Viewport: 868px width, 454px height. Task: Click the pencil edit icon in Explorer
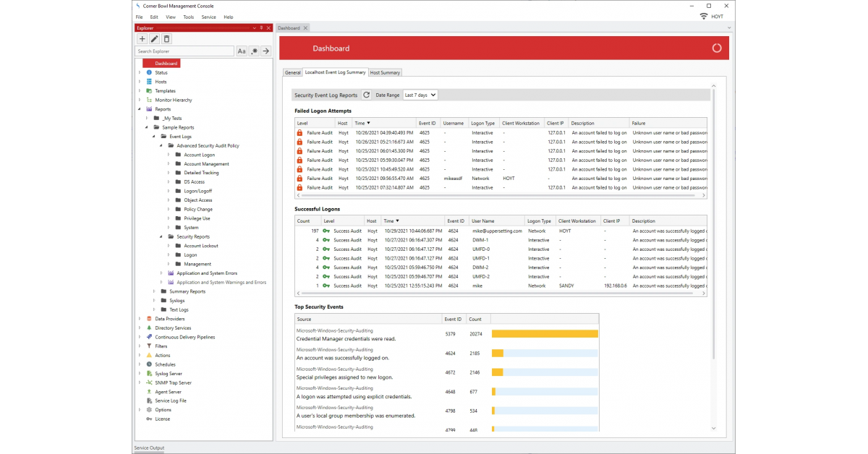(x=154, y=39)
